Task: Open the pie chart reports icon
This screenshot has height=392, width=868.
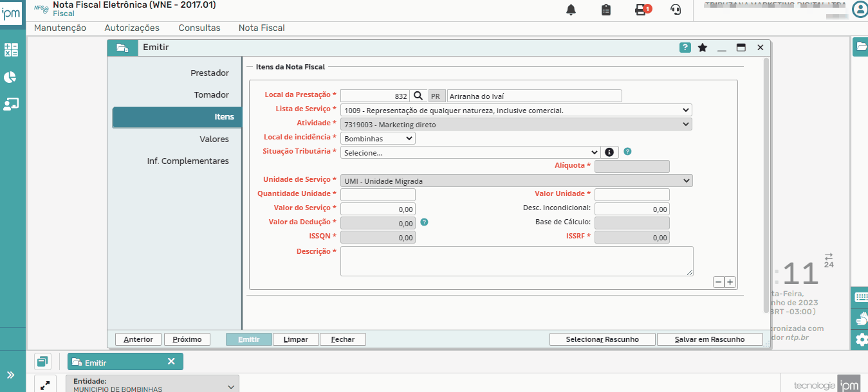Action: pos(10,77)
